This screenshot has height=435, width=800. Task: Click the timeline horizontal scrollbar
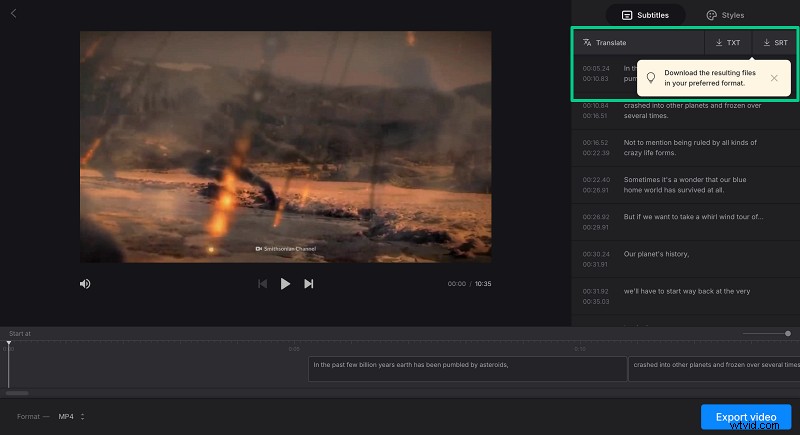pyautogui.click(x=17, y=393)
